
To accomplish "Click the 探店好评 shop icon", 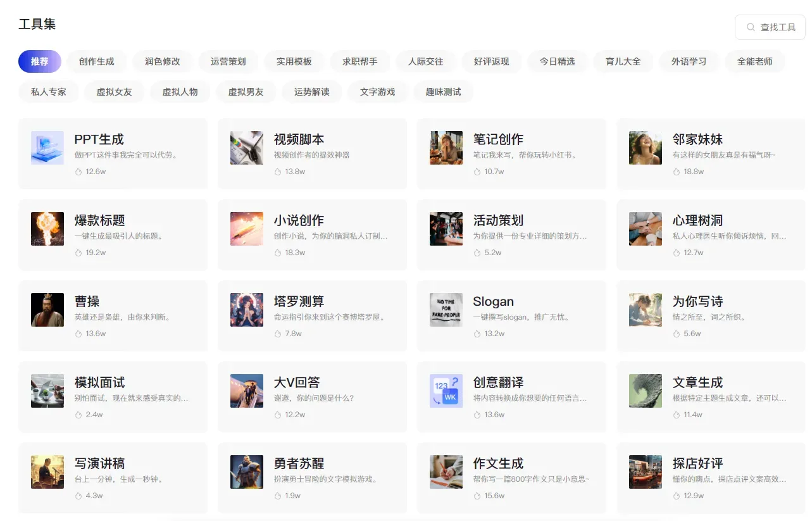I will pyautogui.click(x=646, y=472).
